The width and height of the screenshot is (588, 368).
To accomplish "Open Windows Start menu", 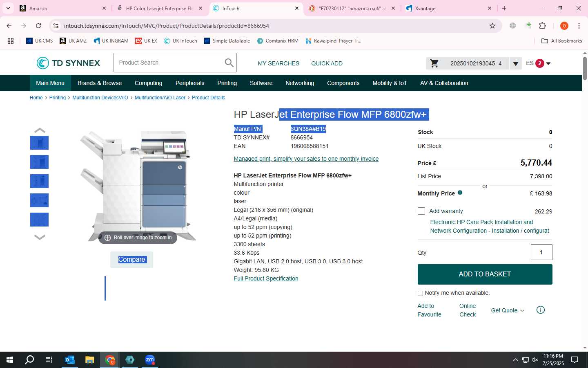I will click(10, 360).
